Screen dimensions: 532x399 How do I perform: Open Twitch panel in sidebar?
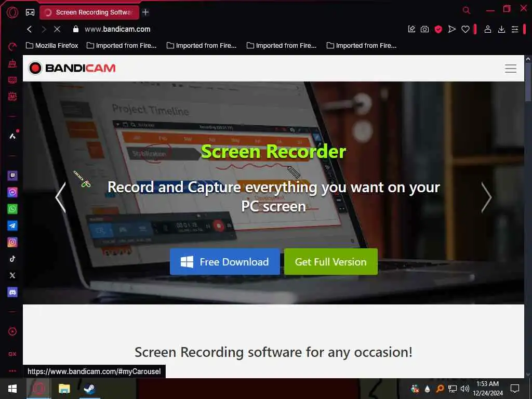[x=12, y=176]
